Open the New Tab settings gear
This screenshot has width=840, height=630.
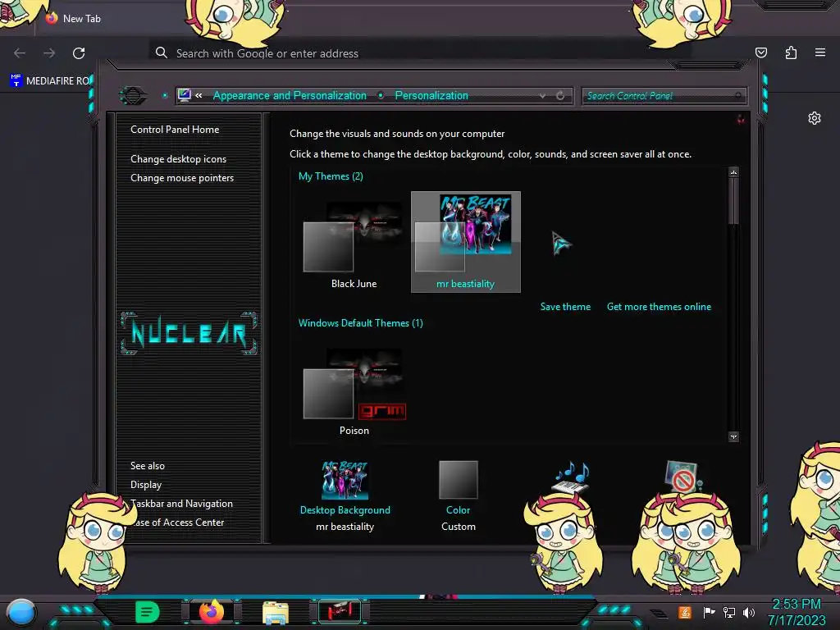coord(815,118)
